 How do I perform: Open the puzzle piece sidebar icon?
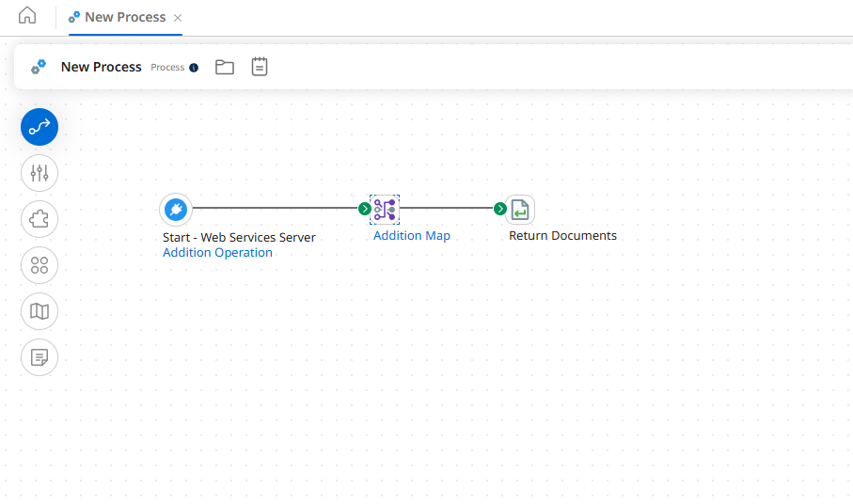point(39,219)
